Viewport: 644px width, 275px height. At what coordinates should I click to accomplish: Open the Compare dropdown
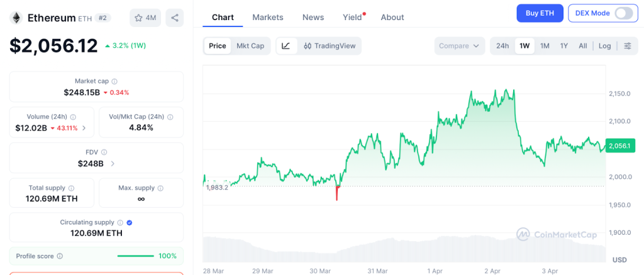(x=459, y=46)
